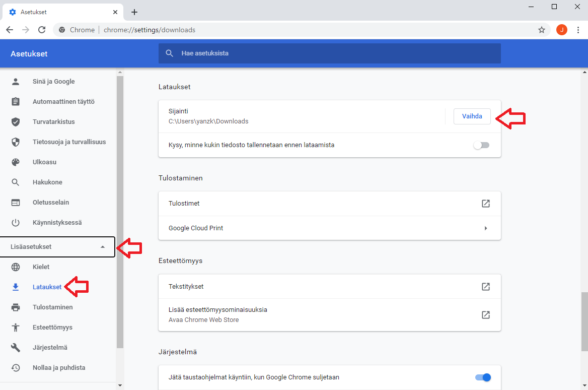The height and width of the screenshot is (390, 588).
Task: Enable ask where to save toggle
Action: coord(481,145)
